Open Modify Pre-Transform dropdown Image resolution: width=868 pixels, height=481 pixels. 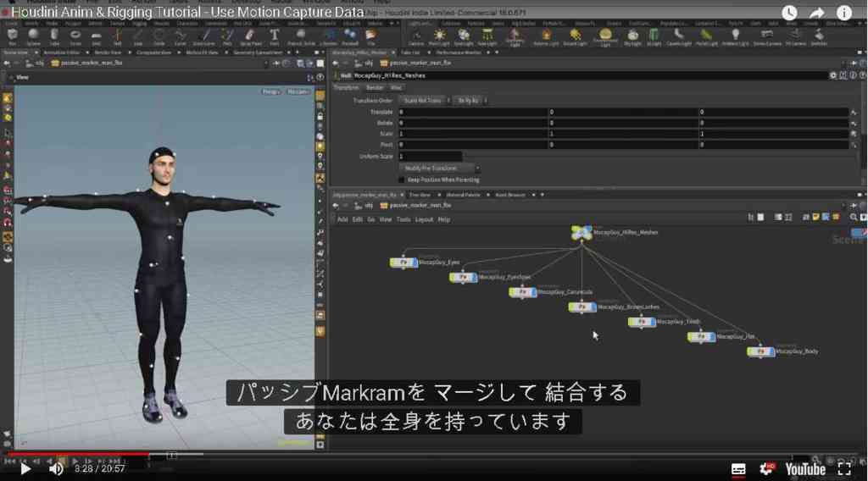440,168
